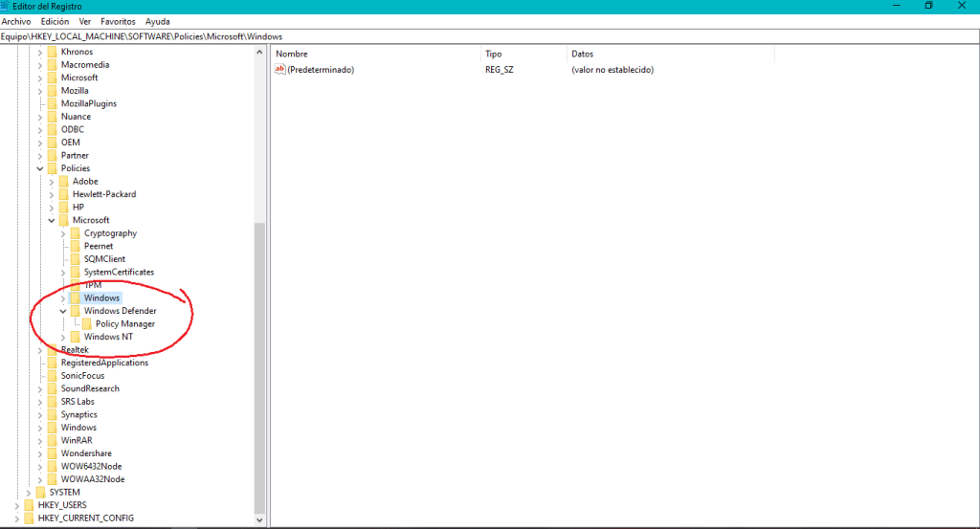Click the Policy Manager folder icon
This screenshot has width=980, height=529.
(87, 324)
